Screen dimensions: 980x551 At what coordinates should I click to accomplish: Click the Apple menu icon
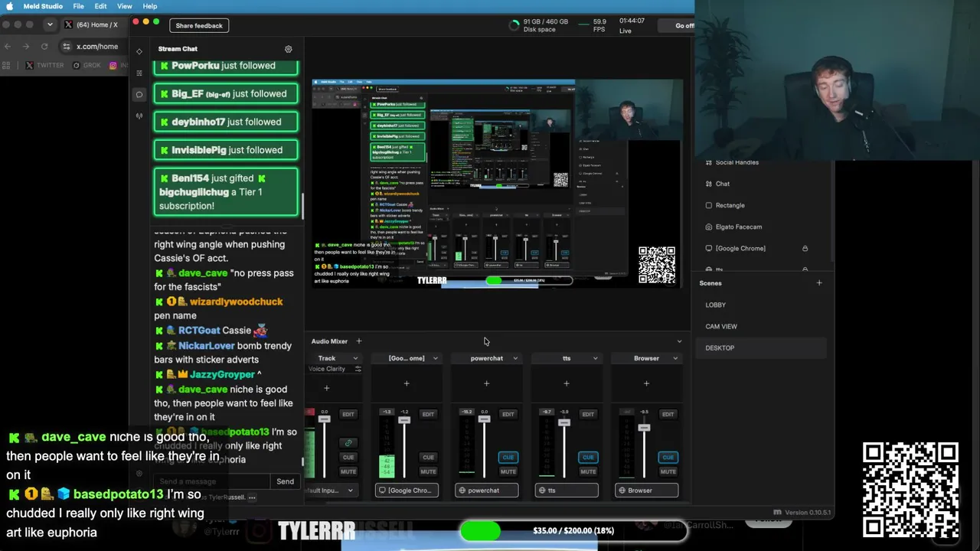click(x=10, y=6)
